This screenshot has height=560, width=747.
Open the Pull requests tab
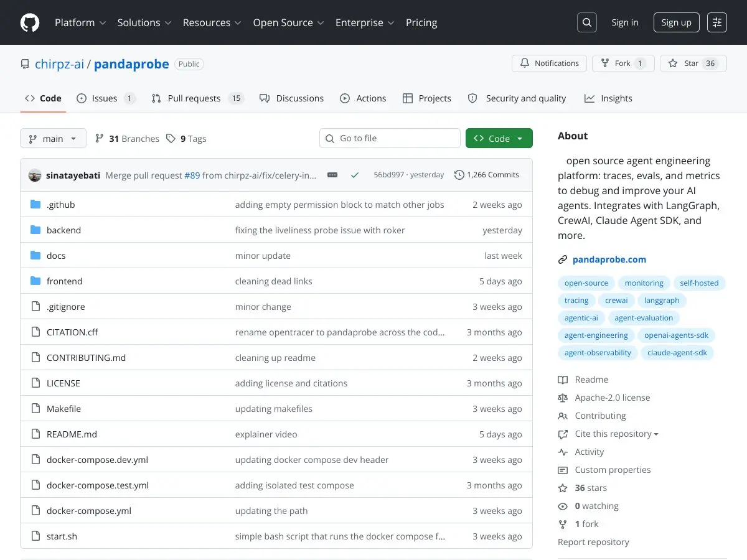tap(197, 98)
